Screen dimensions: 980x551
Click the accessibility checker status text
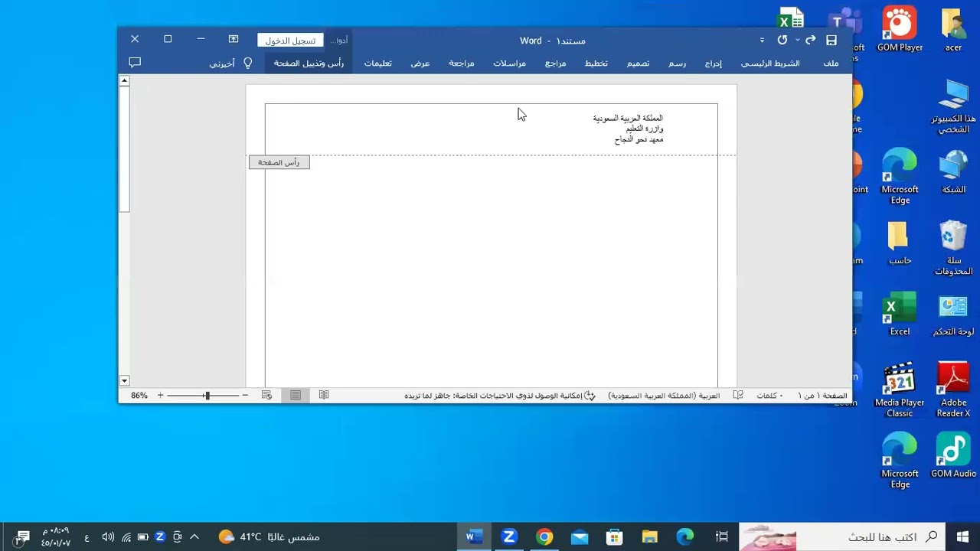499,396
